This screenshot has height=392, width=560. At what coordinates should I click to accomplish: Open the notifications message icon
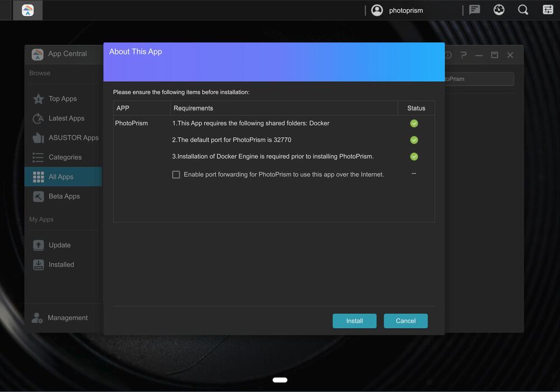point(474,10)
